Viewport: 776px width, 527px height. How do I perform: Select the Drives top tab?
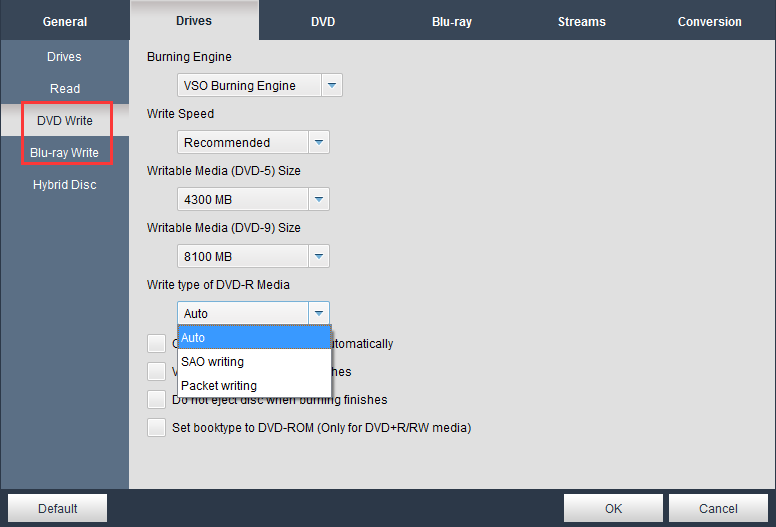[194, 21]
